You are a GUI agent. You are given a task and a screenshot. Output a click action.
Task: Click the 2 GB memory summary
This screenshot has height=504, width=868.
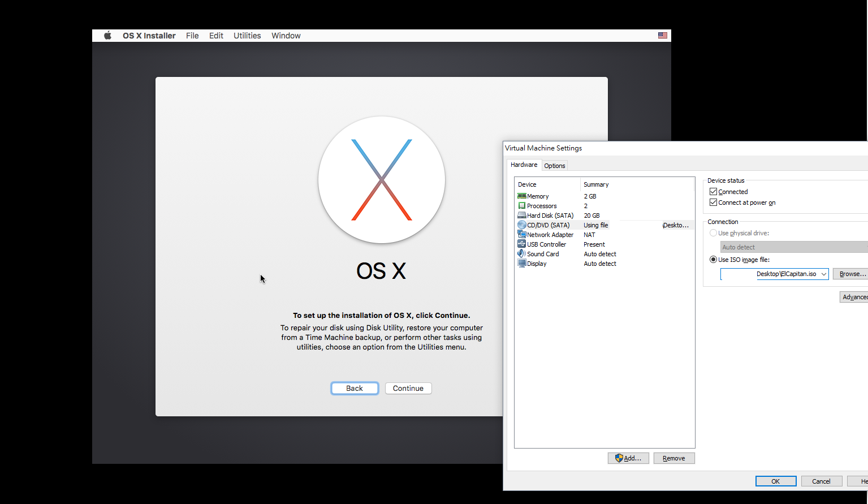(590, 196)
